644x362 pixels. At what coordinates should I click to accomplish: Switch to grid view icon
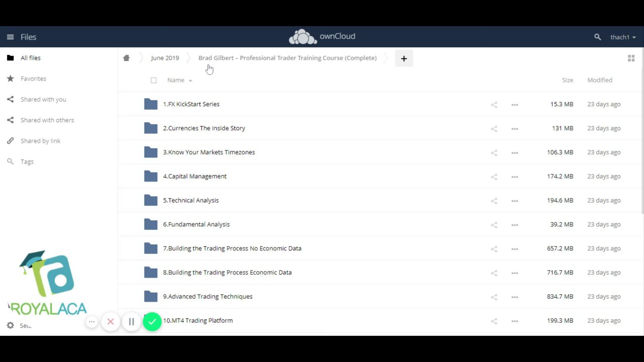631,58
